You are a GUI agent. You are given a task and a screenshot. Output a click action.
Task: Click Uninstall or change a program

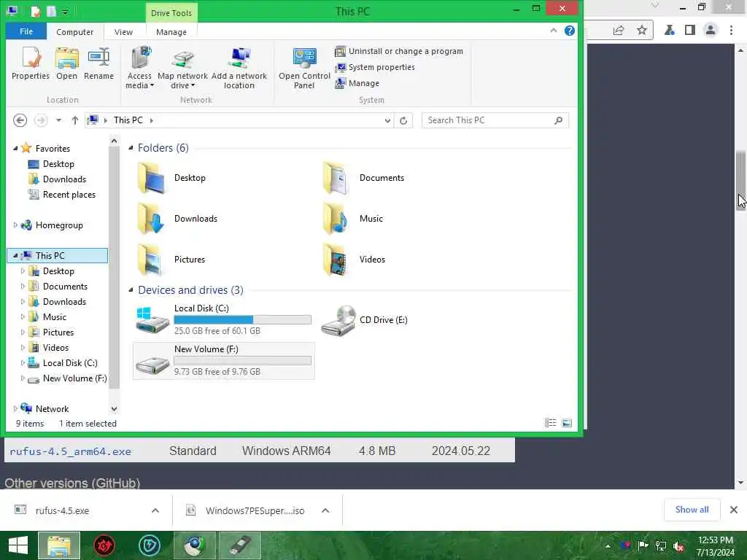click(x=399, y=51)
